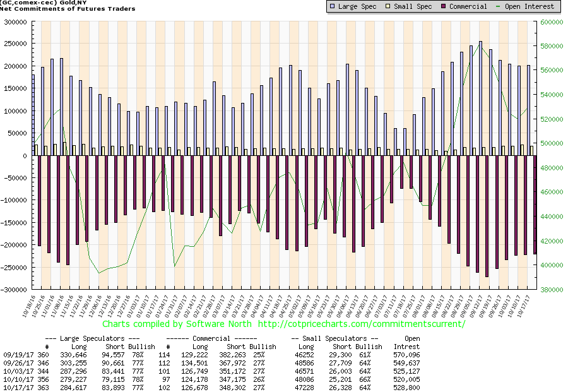Select the Large Spec legend label
Image resolution: width=568 pixels, height=392 pixels.
point(358,6)
